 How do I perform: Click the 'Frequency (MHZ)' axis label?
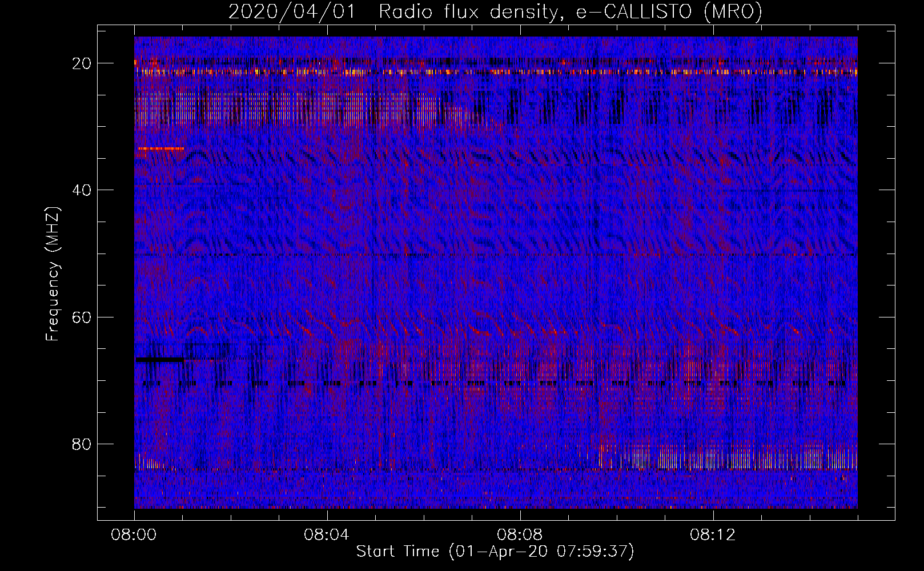(x=53, y=274)
